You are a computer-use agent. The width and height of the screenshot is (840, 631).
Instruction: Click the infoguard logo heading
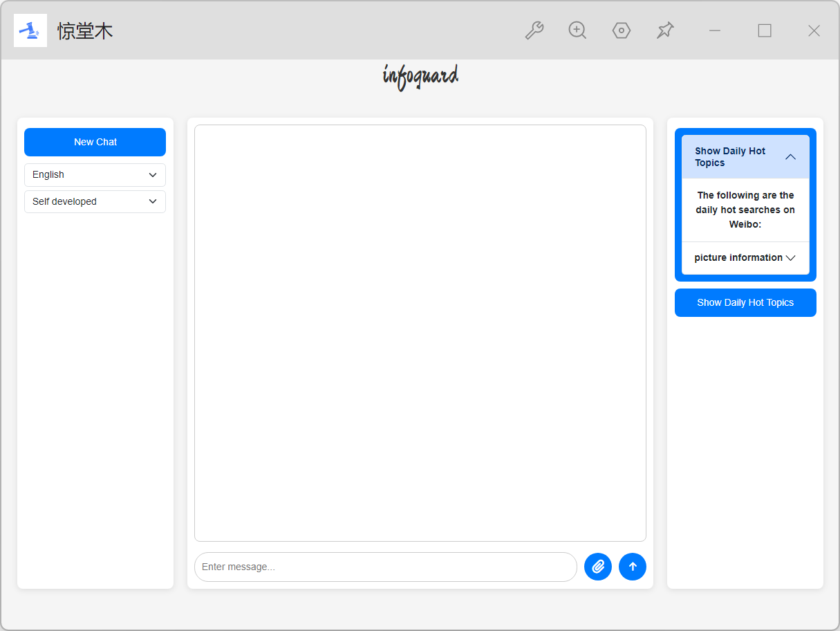pyautogui.click(x=420, y=77)
